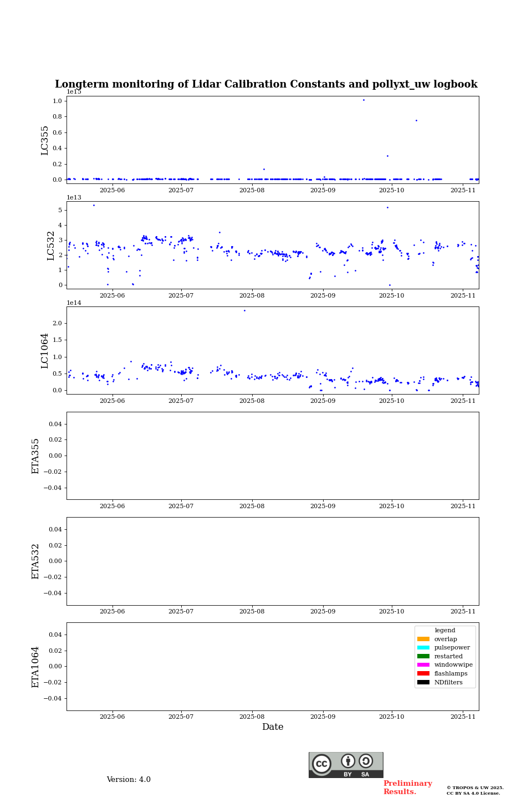Click the LC532 y-axis label
Screen dimensions: 532x798
pos(50,245)
